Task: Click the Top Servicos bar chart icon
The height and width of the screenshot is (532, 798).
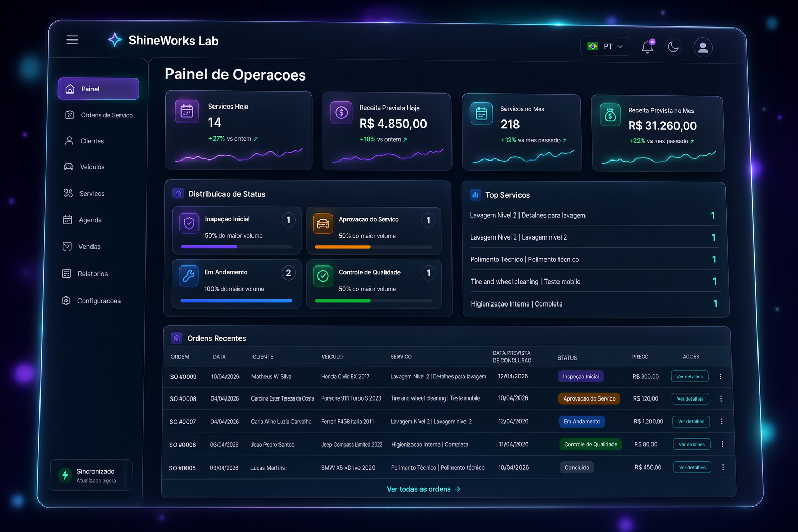Action: click(475, 195)
